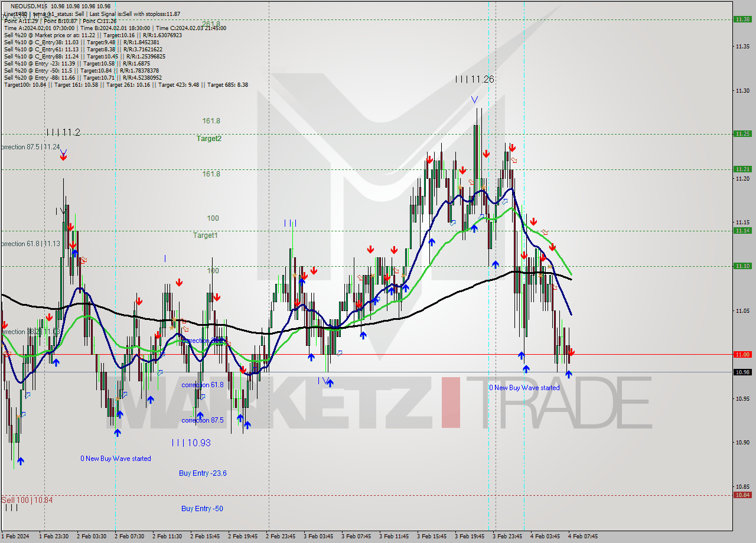Click the green 11.14 price tag
The image size is (756, 543).
tap(742, 230)
